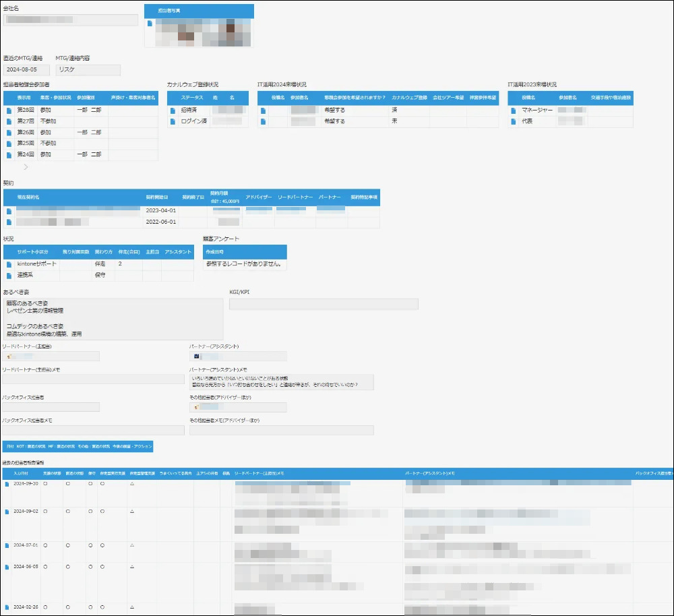Open record icon beside 招待済 status
Viewport: 674px width, 616px height.
coord(173,111)
